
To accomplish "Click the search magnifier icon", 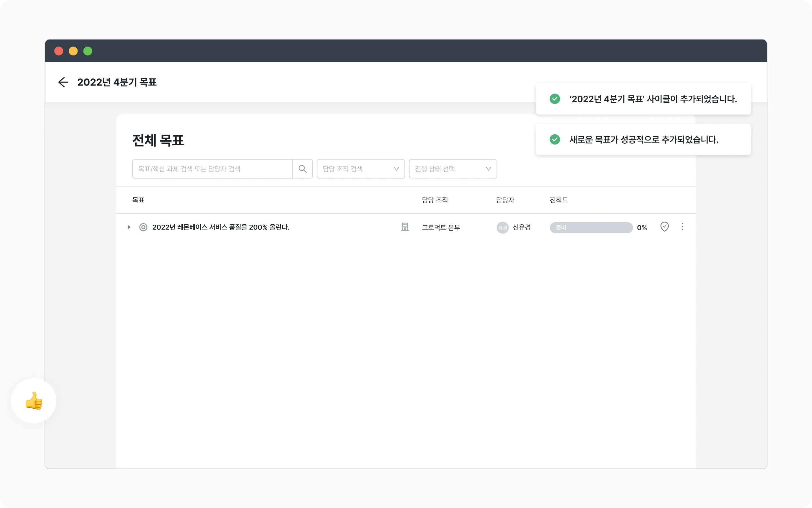I will (x=302, y=169).
